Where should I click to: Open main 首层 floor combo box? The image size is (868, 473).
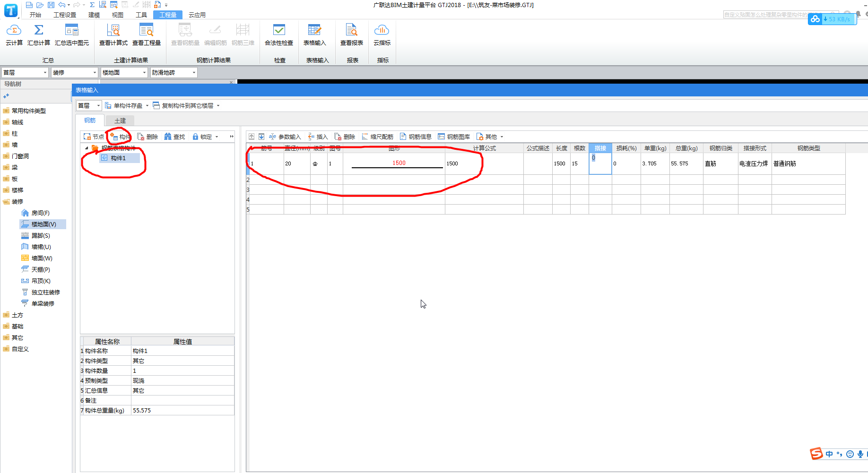[x=25, y=72]
